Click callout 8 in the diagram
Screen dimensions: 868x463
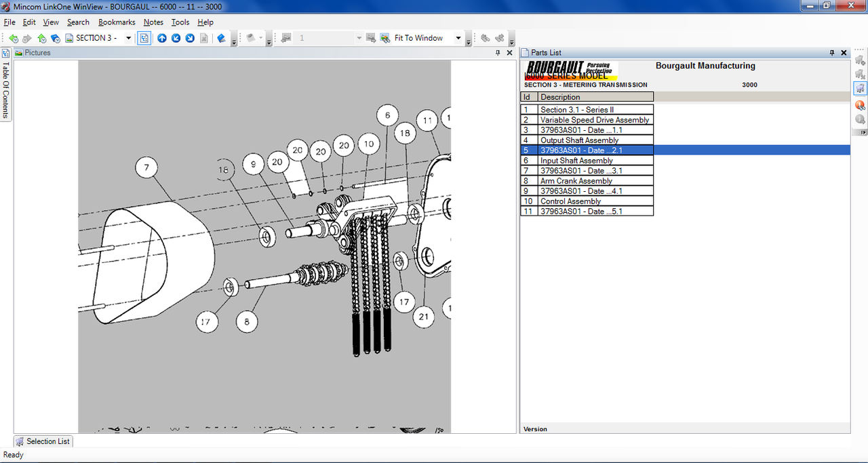pyautogui.click(x=247, y=322)
